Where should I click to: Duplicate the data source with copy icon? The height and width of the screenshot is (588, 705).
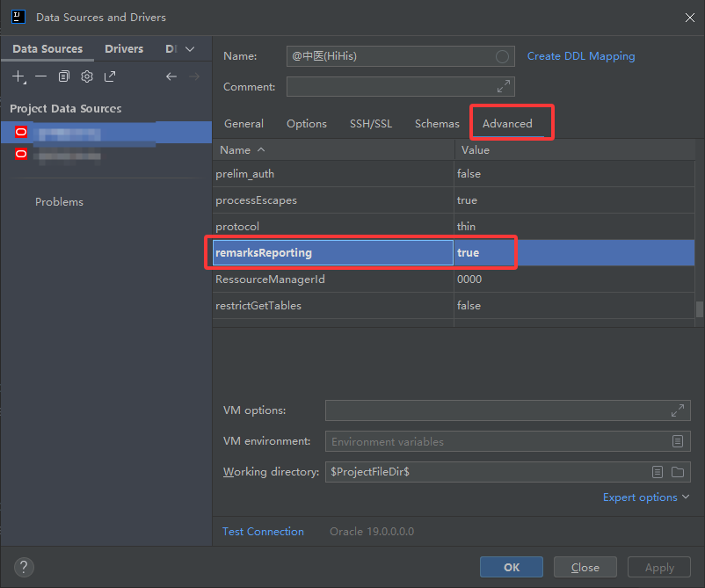tap(63, 76)
